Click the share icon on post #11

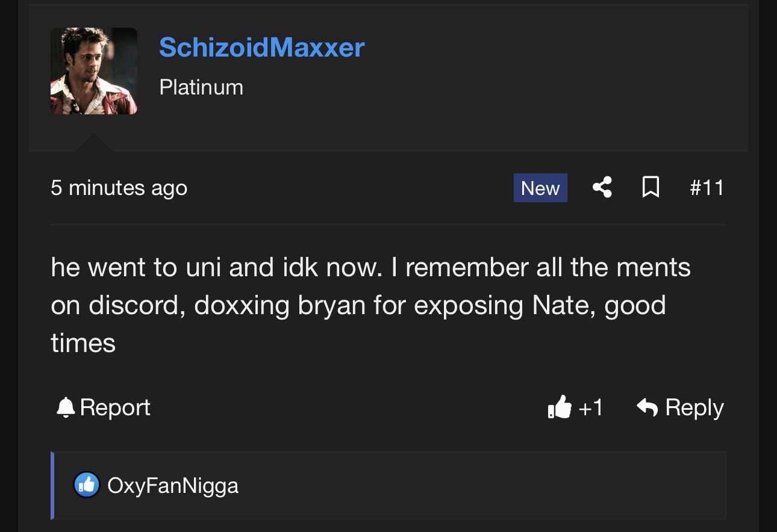click(602, 188)
